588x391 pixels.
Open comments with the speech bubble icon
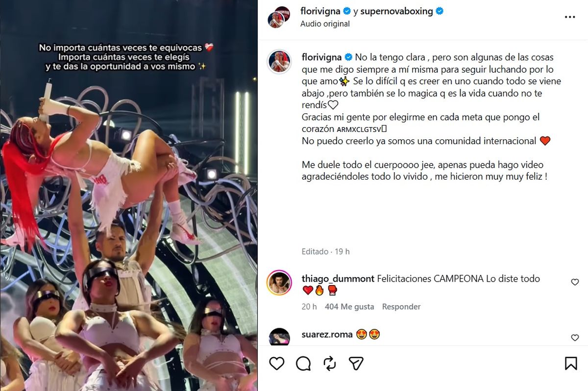tap(303, 364)
